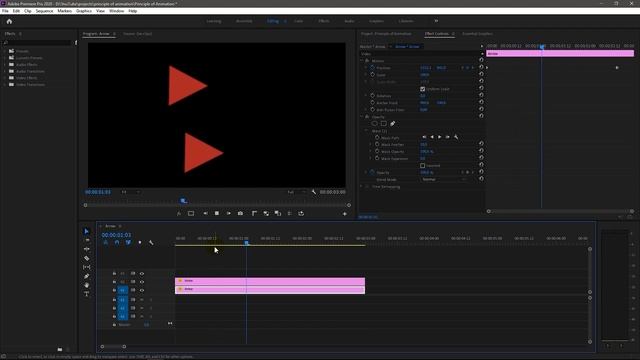Select the Razor tool
Viewport: 640px width, 360px height.
[x=87, y=258]
